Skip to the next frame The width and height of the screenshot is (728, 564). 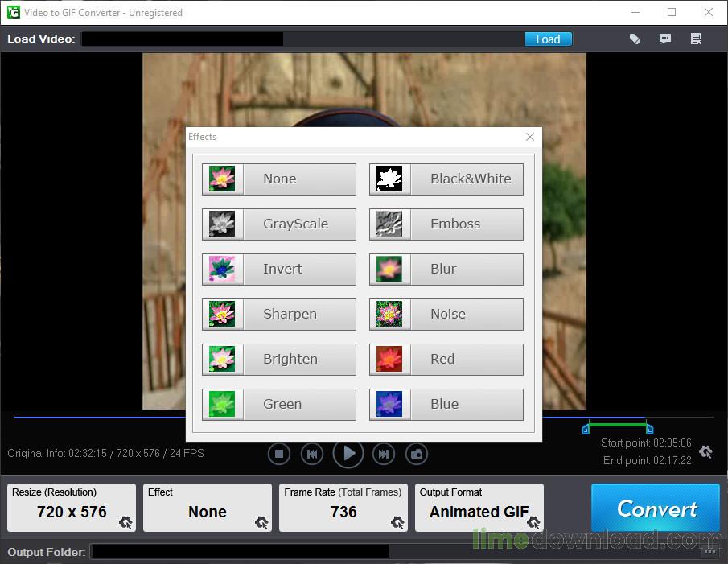[384, 454]
